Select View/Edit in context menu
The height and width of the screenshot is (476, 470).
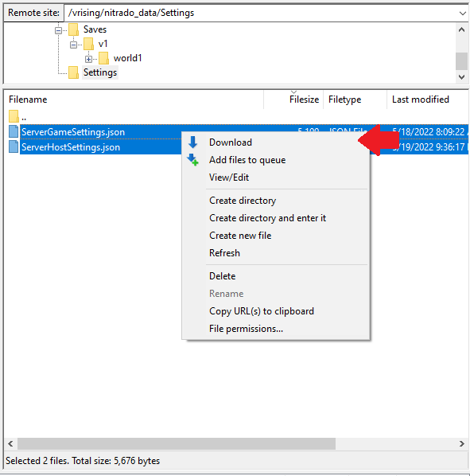tap(275, 178)
